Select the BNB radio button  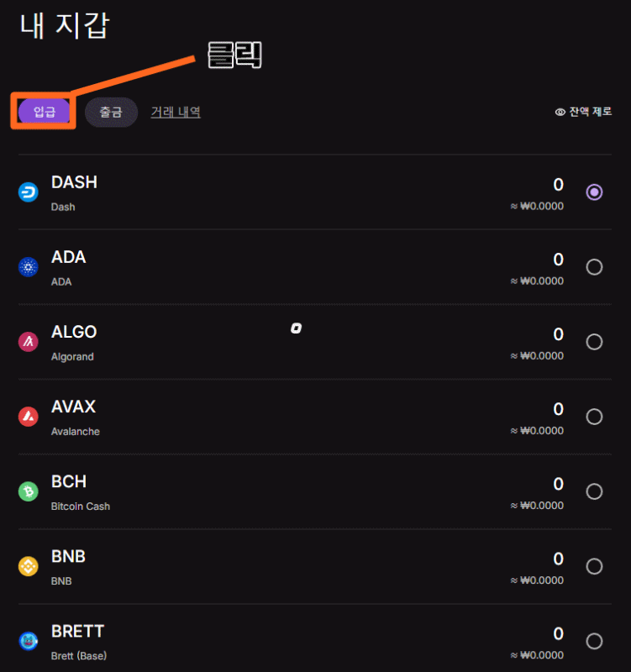tap(594, 566)
